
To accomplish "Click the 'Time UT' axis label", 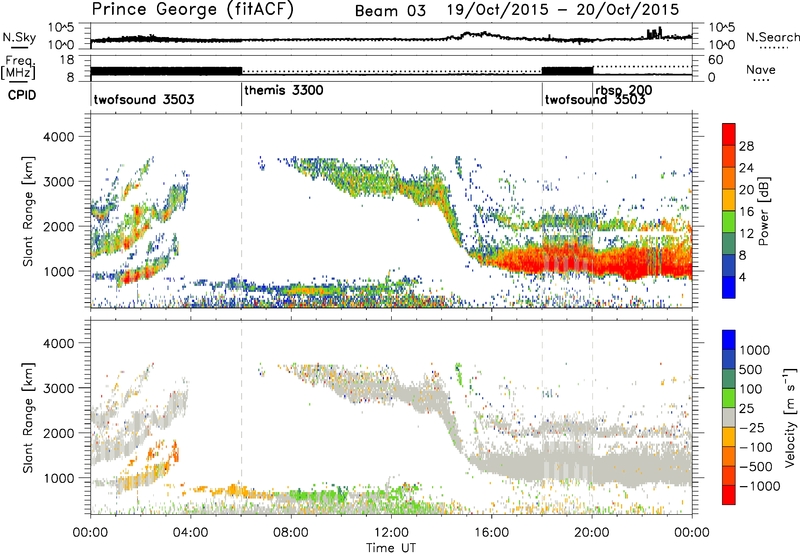I will tap(391, 548).
